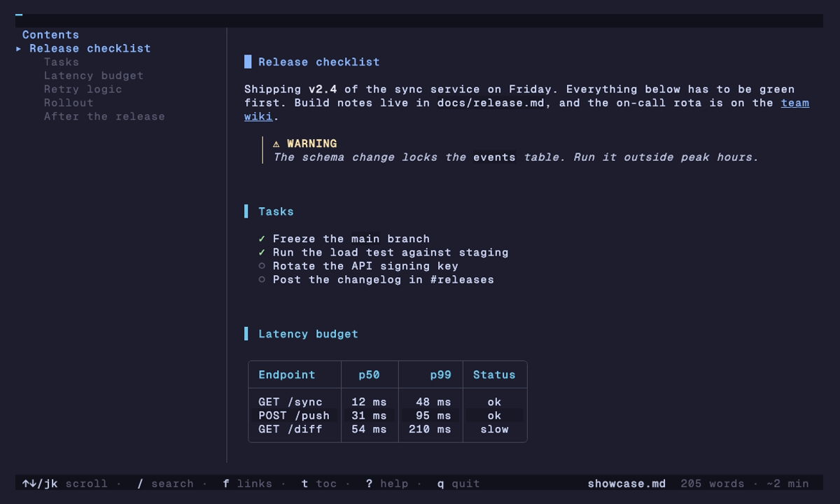Screen dimensions: 840x504
Task: Toggle checkmark for Run the load test
Action: coord(262,252)
